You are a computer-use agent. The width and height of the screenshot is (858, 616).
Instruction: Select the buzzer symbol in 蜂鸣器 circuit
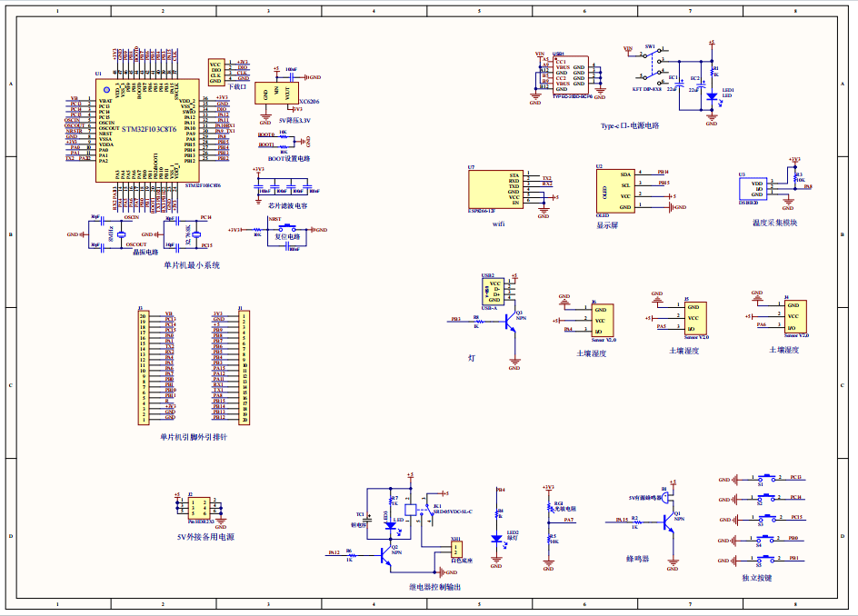[665, 497]
